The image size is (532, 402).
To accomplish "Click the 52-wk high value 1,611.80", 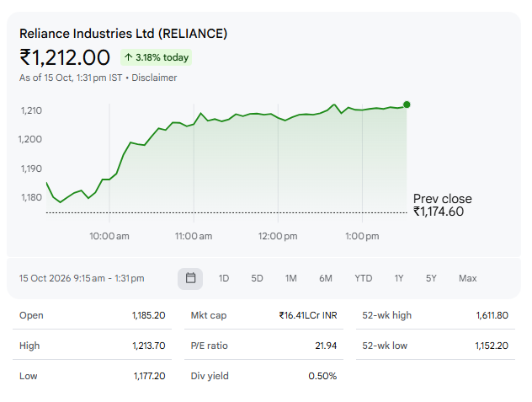I will [492, 315].
